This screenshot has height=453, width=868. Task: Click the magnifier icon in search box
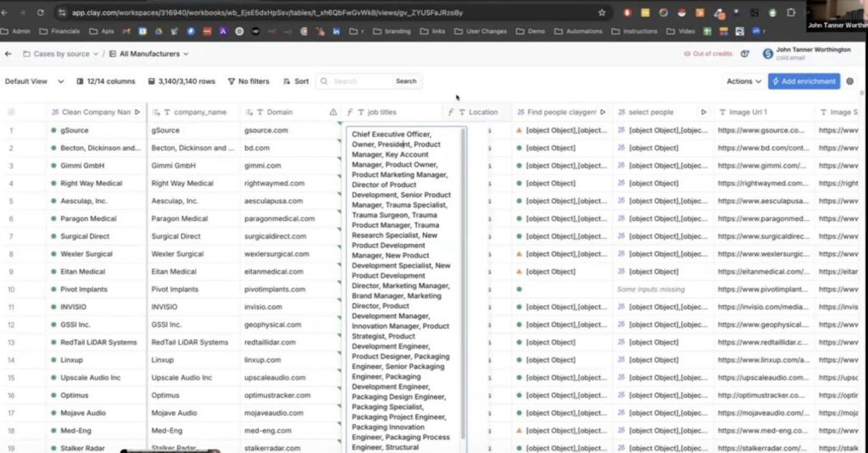pos(325,81)
